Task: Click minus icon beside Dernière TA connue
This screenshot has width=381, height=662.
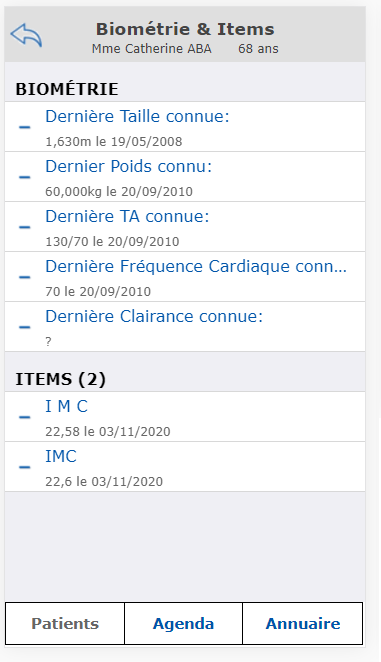Action: point(24,227)
